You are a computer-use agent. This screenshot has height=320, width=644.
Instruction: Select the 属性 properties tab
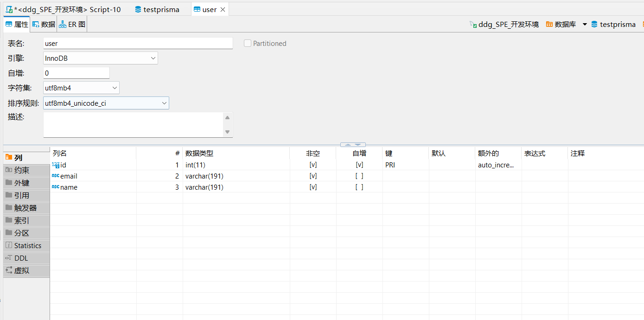pyautogui.click(x=17, y=25)
